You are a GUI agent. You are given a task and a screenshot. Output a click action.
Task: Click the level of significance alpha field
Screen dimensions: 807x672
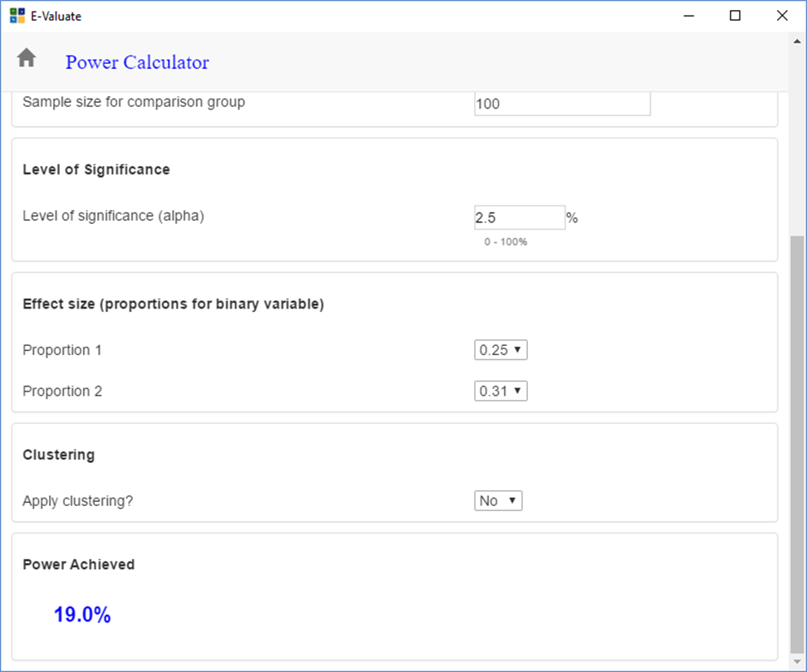coord(519,217)
